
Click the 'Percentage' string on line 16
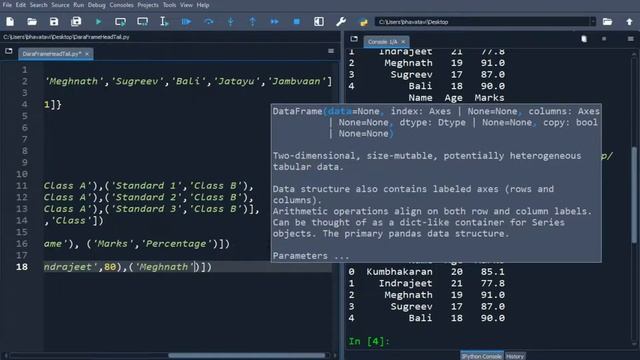click(176, 244)
